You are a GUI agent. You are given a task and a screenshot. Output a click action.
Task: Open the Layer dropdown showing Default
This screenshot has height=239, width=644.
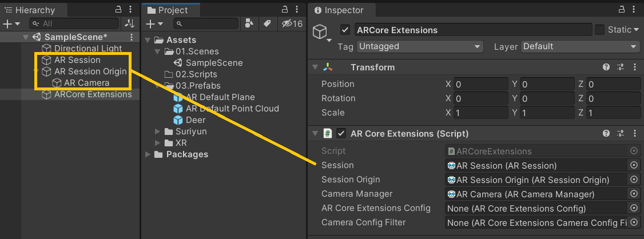tap(580, 46)
